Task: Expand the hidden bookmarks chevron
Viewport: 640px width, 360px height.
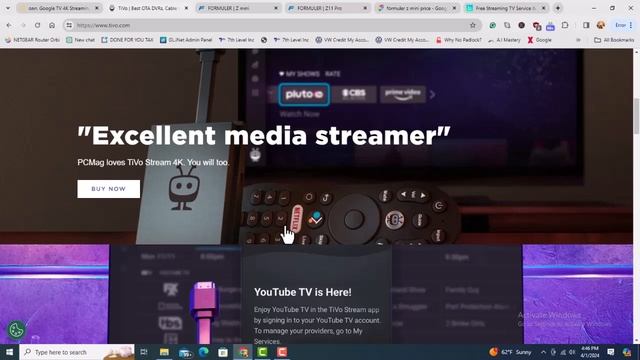Action: pyautogui.click(x=578, y=40)
